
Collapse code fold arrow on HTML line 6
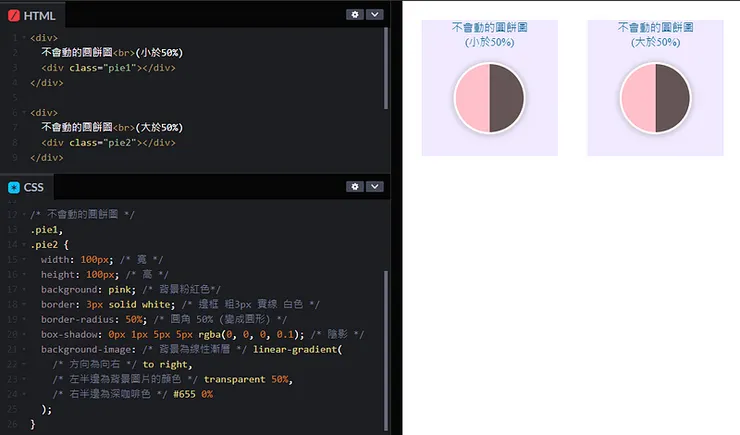tap(24, 113)
